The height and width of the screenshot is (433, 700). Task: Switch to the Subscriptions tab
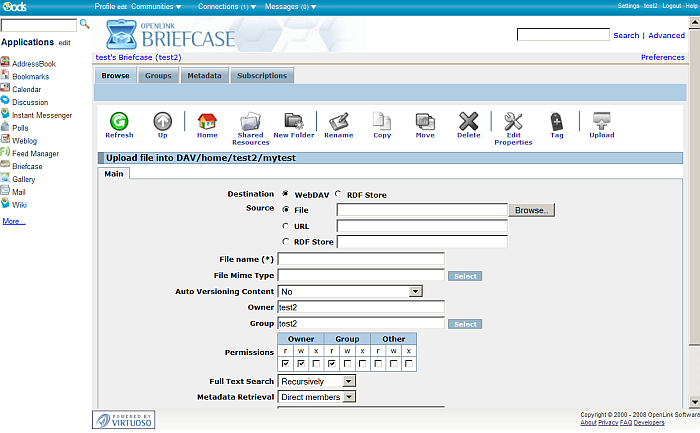263,75
